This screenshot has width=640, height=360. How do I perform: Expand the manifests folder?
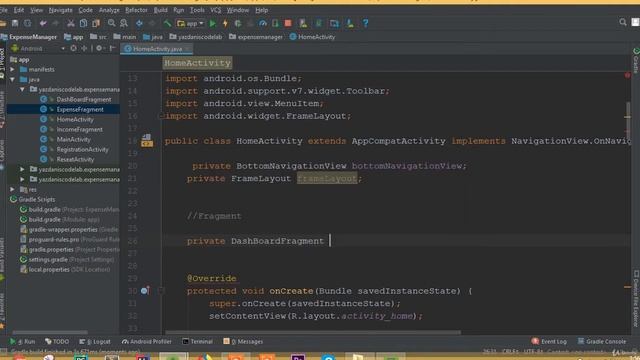pos(13,69)
